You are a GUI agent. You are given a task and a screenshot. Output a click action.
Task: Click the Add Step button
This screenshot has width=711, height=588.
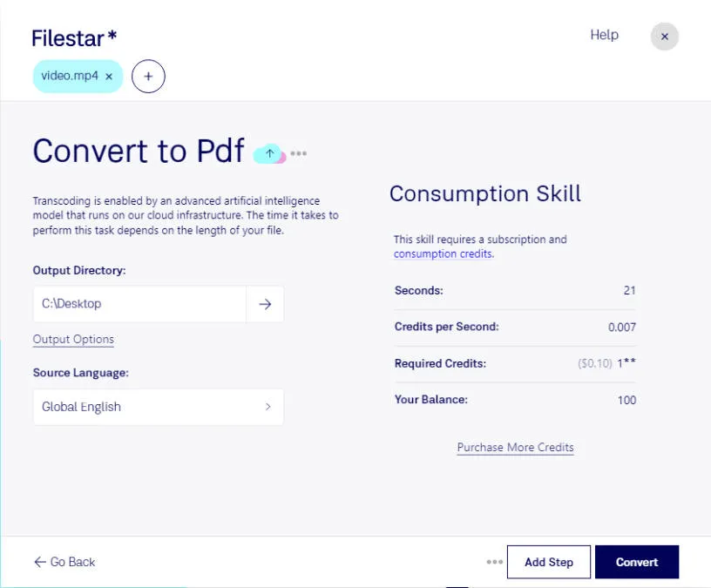tap(548, 562)
